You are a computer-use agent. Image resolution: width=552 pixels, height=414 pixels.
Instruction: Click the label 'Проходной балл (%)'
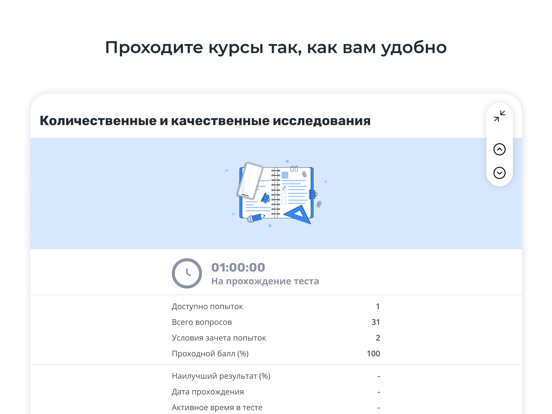210,353
